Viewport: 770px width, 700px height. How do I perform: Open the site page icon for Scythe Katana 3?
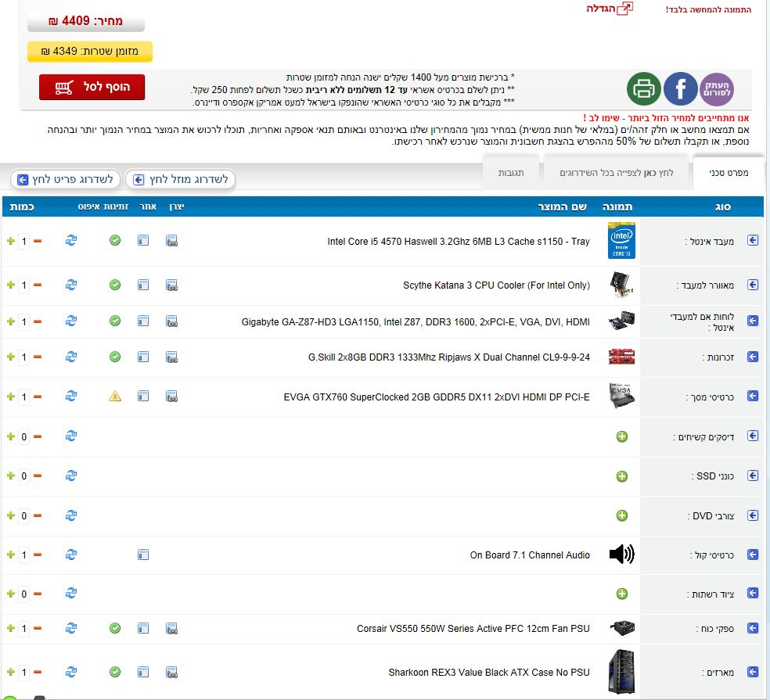click(x=143, y=285)
